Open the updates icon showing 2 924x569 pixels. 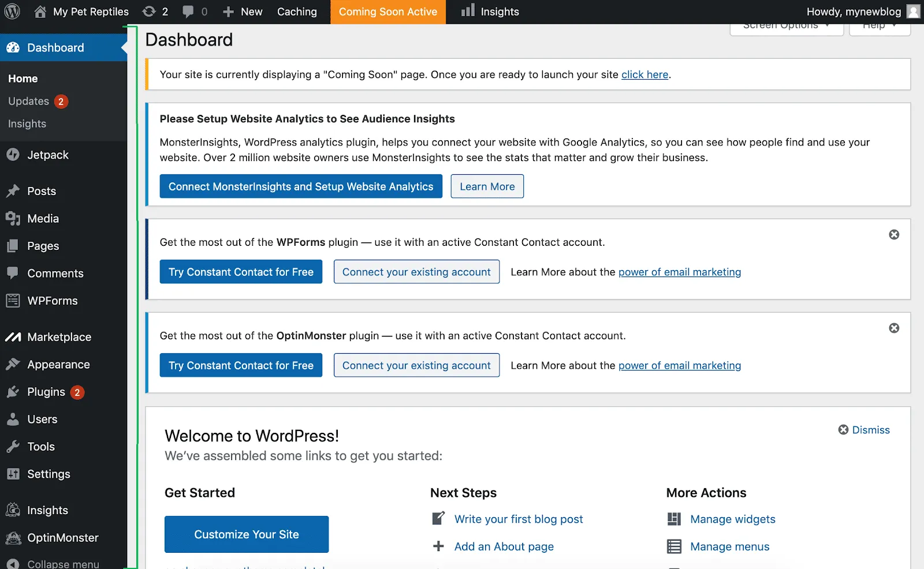click(149, 12)
